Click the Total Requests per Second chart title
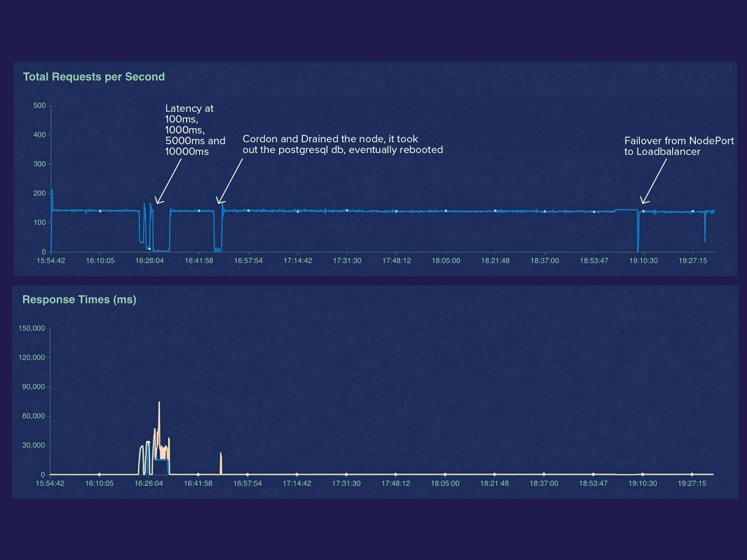Screen dimensions: 747x560 [94, 77]
